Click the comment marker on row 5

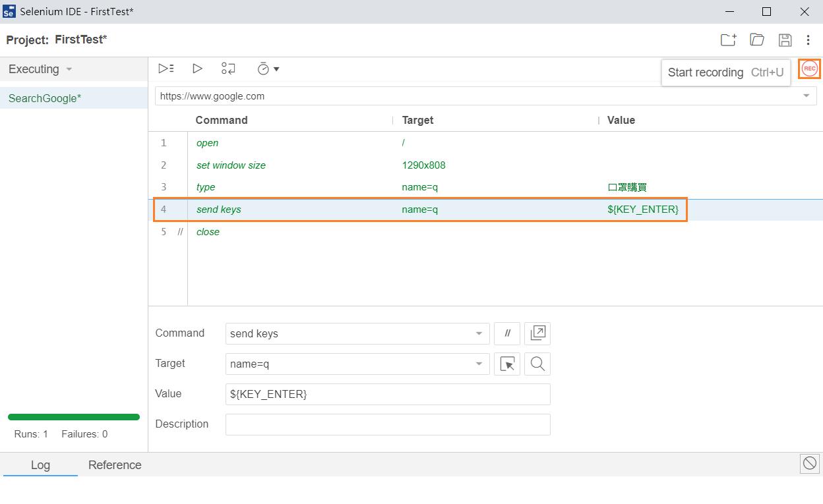point(179,232)
